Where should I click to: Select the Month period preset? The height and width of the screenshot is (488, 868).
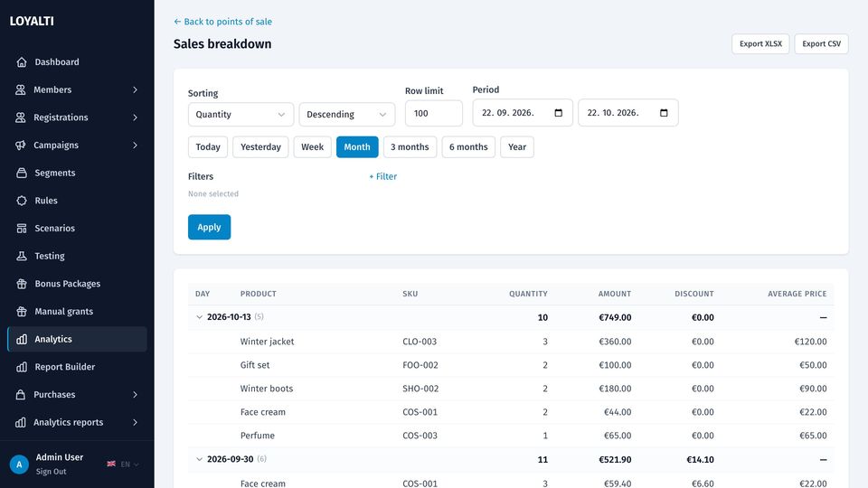(357, 147)
